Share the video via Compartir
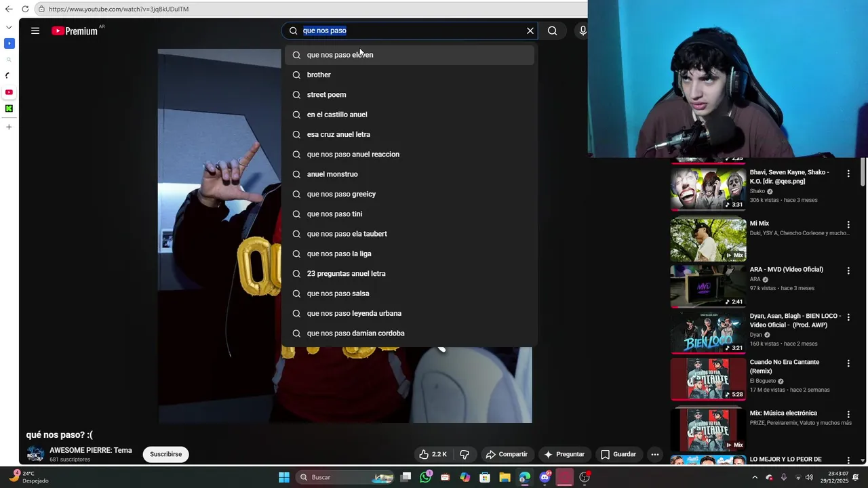 tap(507, 454)
